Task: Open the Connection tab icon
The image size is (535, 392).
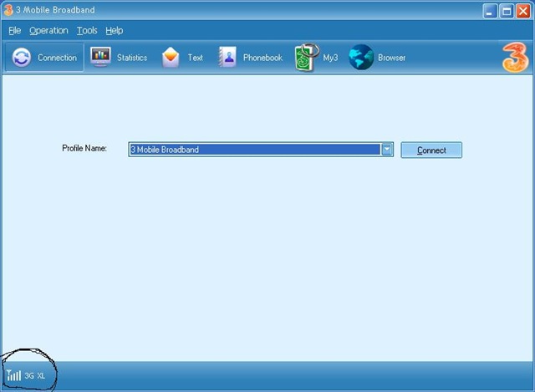Action: pyautogui.click(x=22, y=58)
